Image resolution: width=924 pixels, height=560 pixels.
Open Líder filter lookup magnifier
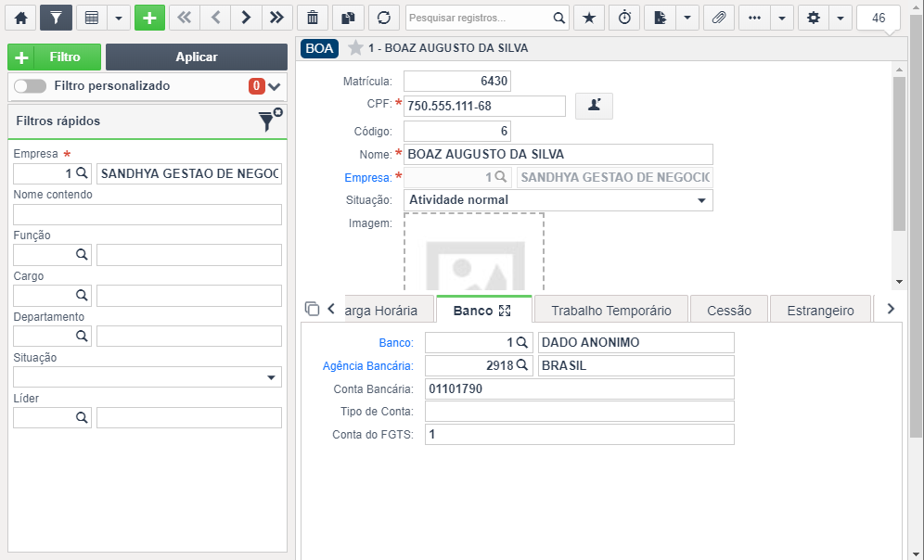(x=82, y=417)
